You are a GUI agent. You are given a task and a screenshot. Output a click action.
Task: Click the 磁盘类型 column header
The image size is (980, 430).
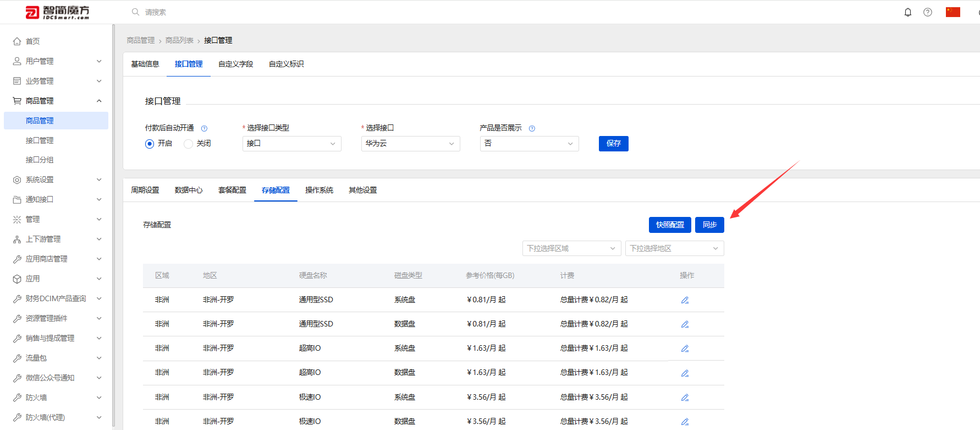coord(408,276)
